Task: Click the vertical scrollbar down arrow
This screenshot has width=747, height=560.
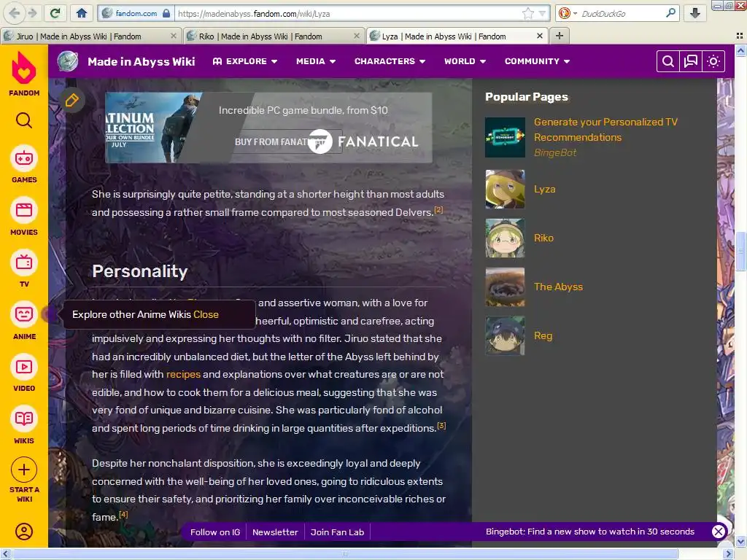Action: pos(741,542)
